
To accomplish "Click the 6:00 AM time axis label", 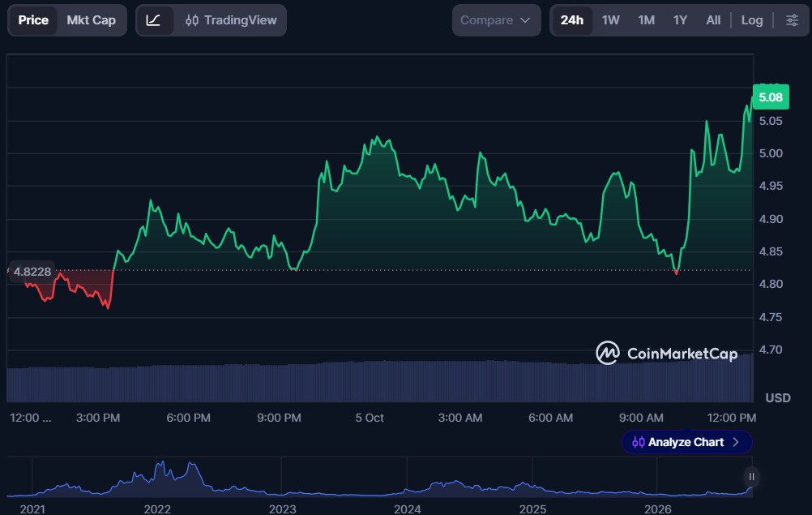I will click(550, 418).
